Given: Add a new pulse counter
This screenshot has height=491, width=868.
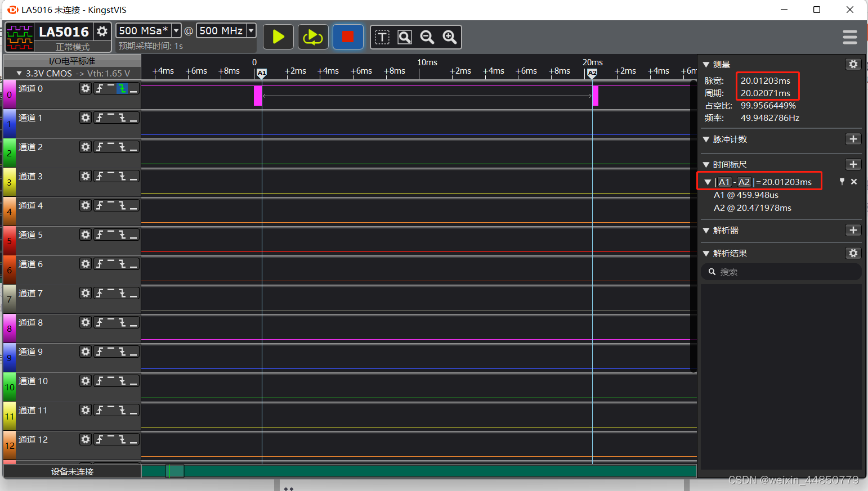Looking at the screenshot, I should [853, 139].
